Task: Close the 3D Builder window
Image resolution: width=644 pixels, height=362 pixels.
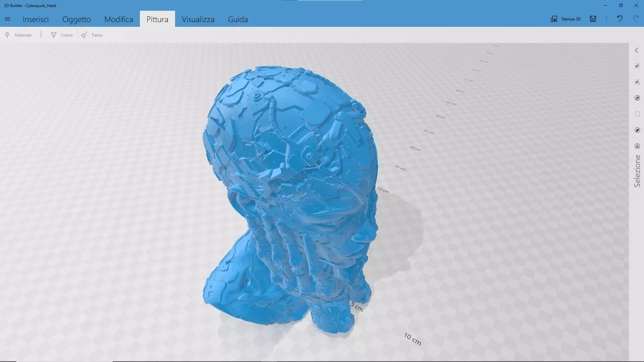Action: click(x=636, y=5)
